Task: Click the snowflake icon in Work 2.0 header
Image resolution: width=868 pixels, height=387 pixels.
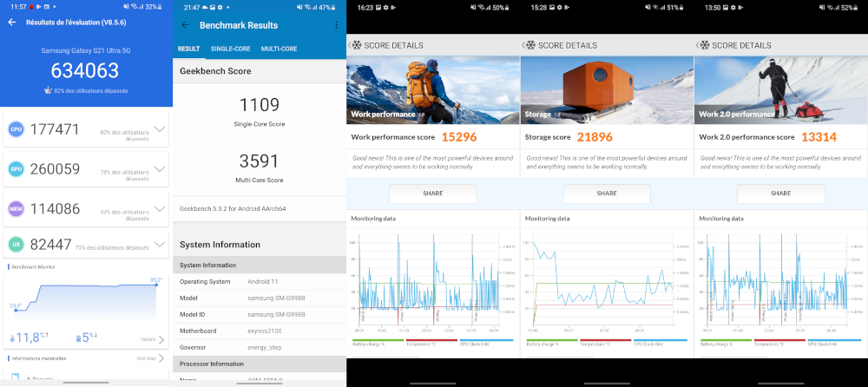Action: (705, 45)
